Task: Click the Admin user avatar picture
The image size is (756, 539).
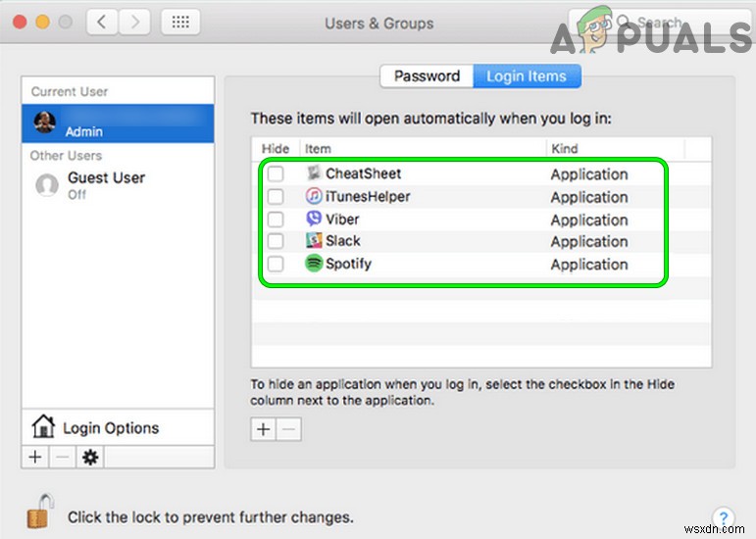Action: pos(44,122)
